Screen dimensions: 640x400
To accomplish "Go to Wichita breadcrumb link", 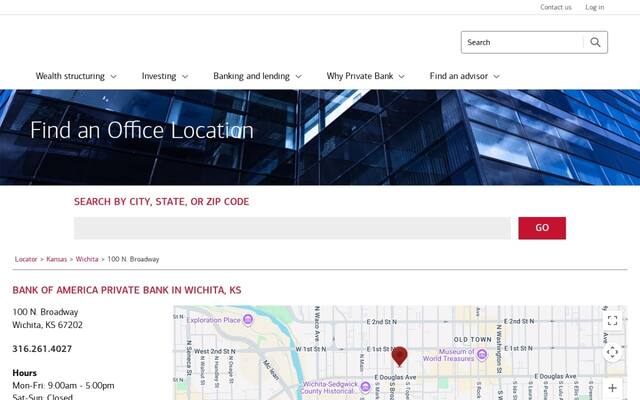I will (x=87, y=259).
